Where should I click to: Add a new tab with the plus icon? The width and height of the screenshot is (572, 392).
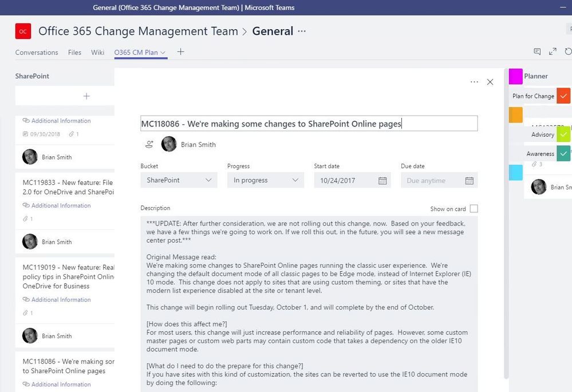coord(180,52)
